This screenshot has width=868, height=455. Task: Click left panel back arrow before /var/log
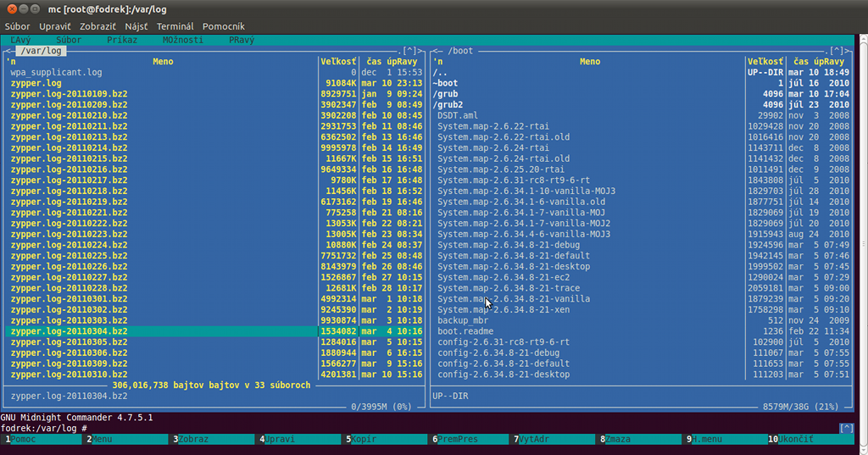tap(8, 51)
